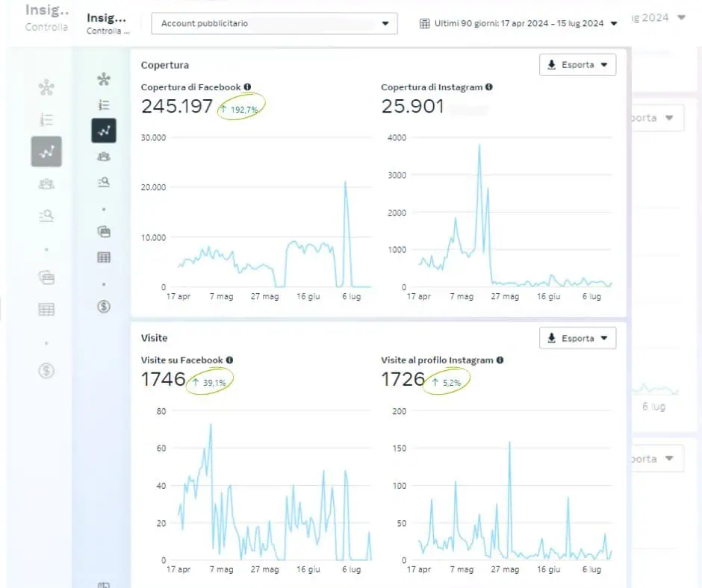The image size is (702, 588).
Task: Click the Copertura di Instagram label
Action: coord(432,87)
